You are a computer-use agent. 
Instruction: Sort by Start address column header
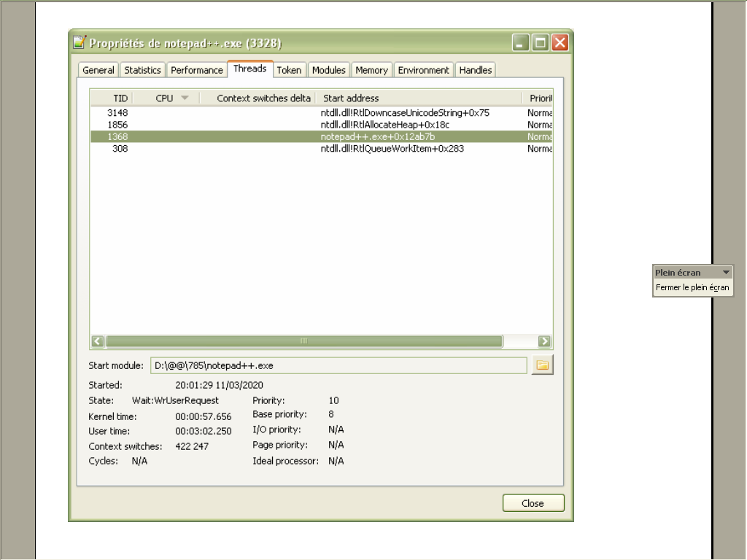click(x=419, y=98)
